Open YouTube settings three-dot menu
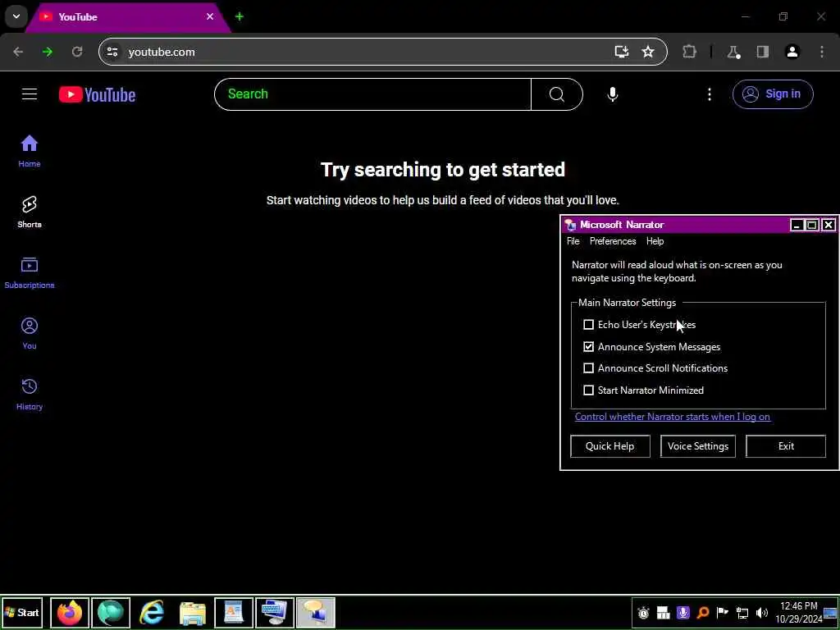The height and width of the screenshot is (630, 840). [x=710, y=94]
